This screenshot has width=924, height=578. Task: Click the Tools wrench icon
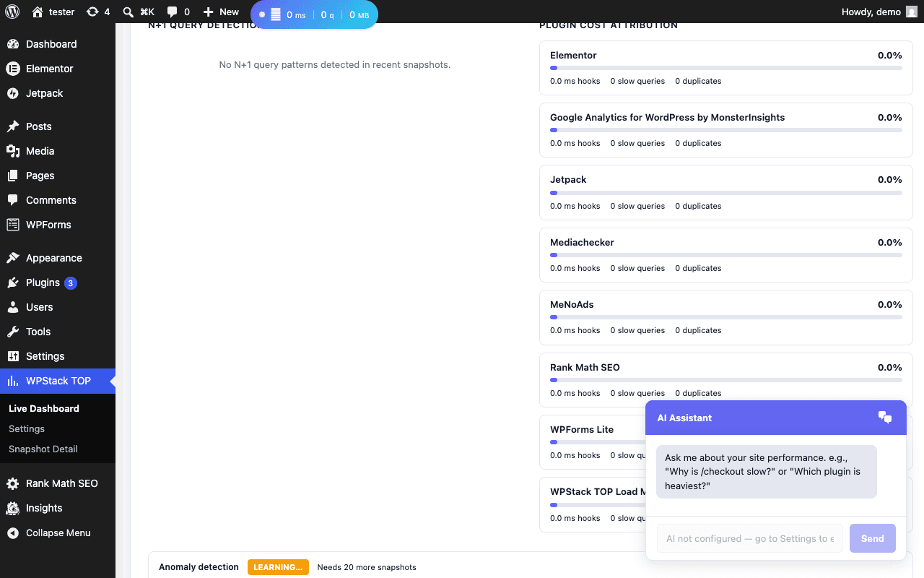click(x=13, y=332)
